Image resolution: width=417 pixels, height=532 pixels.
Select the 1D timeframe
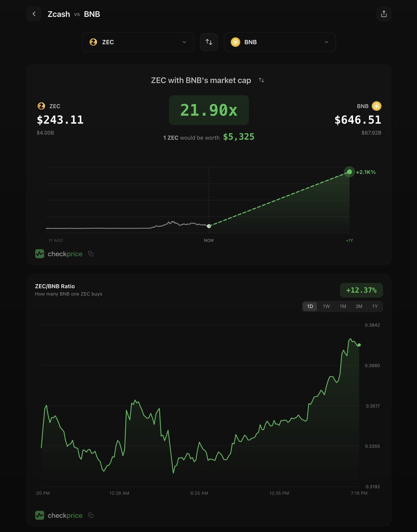310,306
